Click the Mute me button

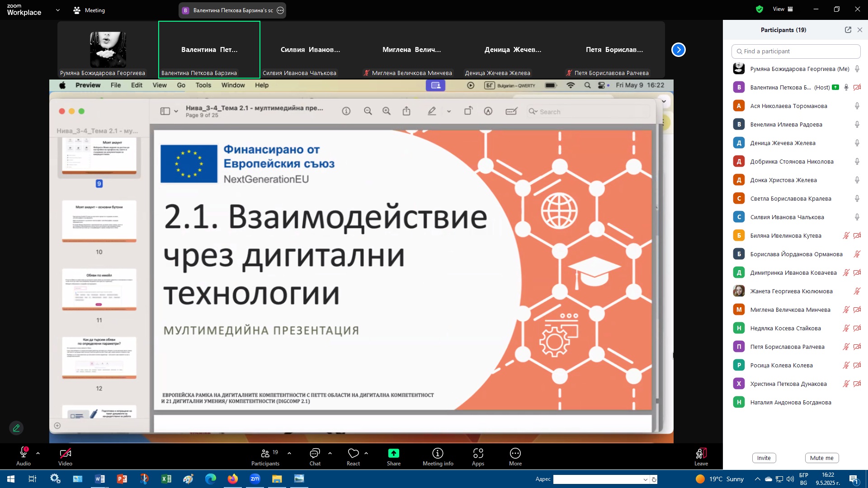pyautogui.click(x=822, y=458)
